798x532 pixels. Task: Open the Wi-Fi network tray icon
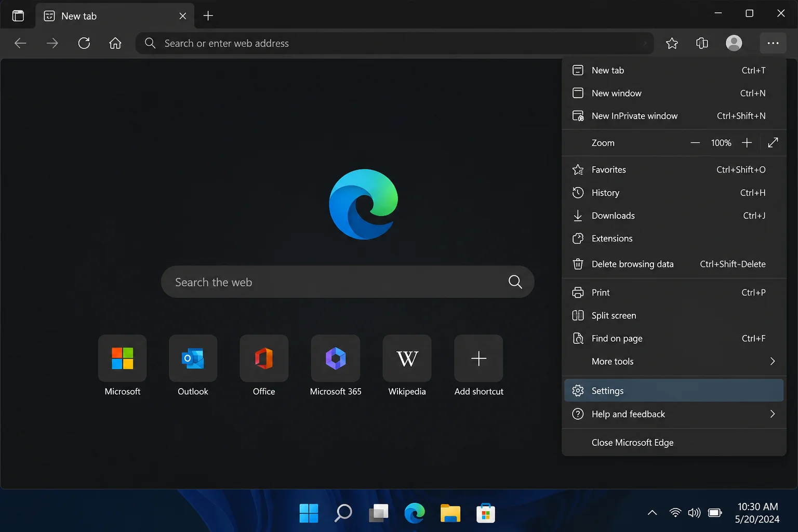[675, 513]
